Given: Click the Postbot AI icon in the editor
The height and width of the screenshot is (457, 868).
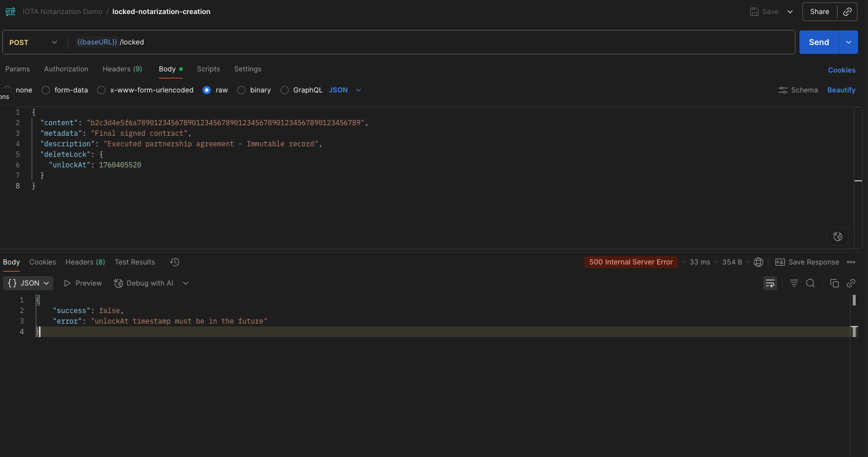Looking at the screenshot, I should pos(837,236).
